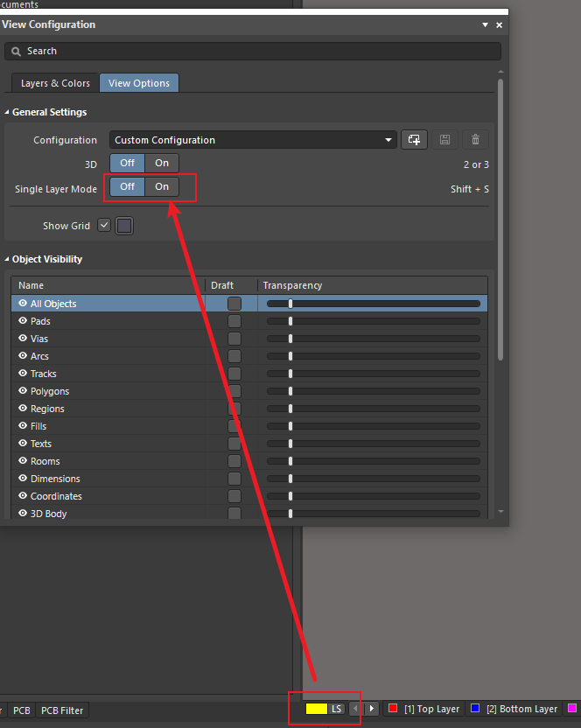The height and width of the screenshot is (728, 581).
Task: Open the View Configuration panel options arrow
Action: click(485, 24)
